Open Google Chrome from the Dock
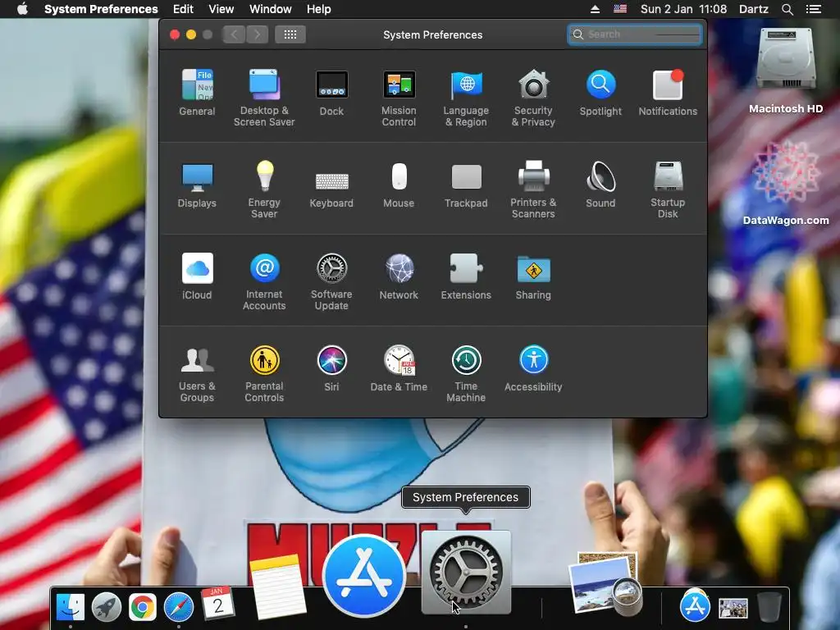The height and width of the screenshot is (630, 840). pyautogui.click(x=143, y=607)
